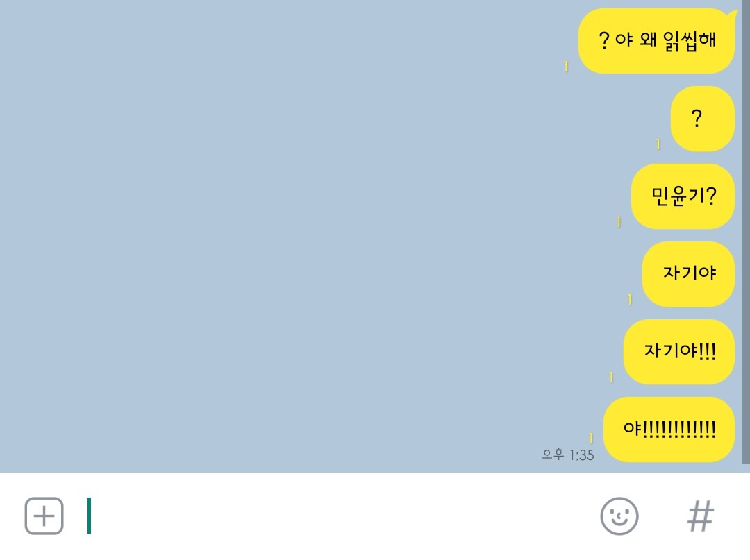Click the teal text cursor in compose bar

pos(89,516)
